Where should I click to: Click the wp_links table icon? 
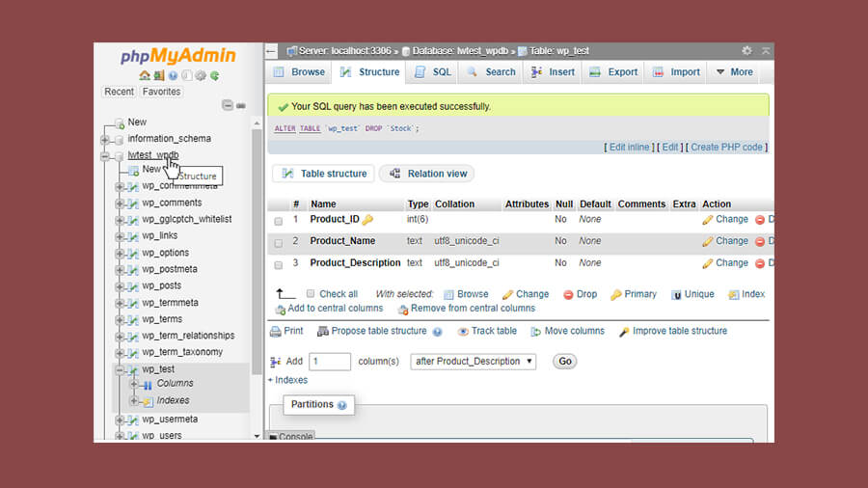click(x=133, y=236)
